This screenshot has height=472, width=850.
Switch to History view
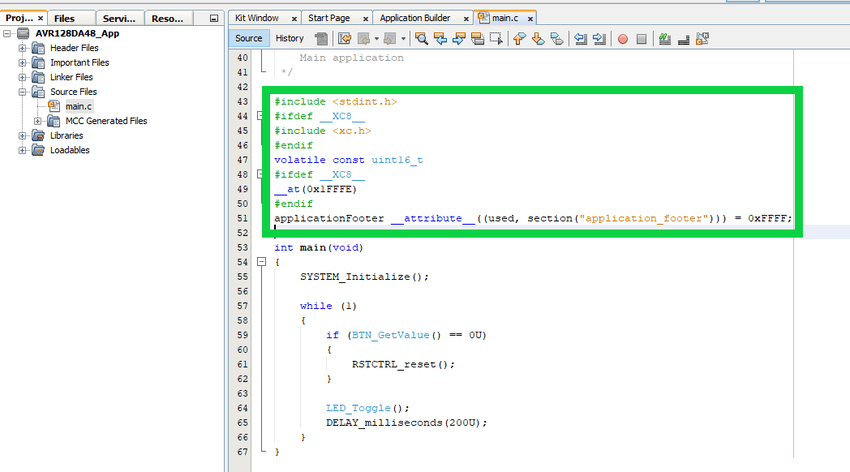pos(289,38)
